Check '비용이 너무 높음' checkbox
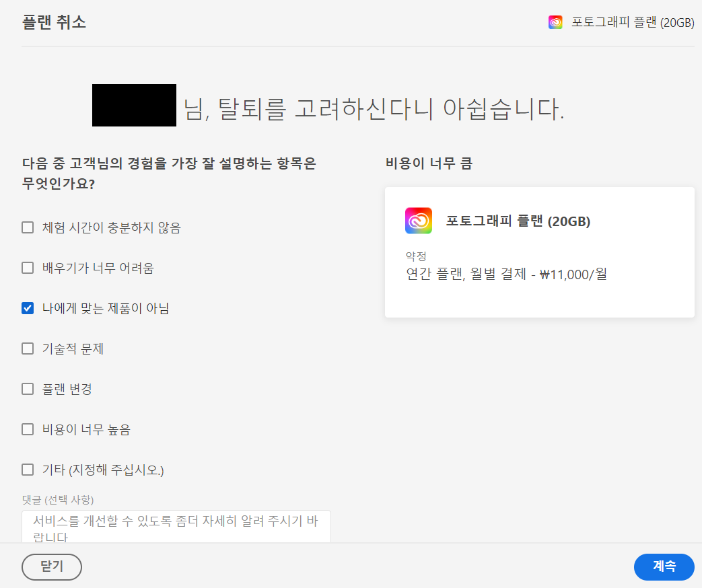This screenshot has width=702, height=588. [x=28, y=430]
